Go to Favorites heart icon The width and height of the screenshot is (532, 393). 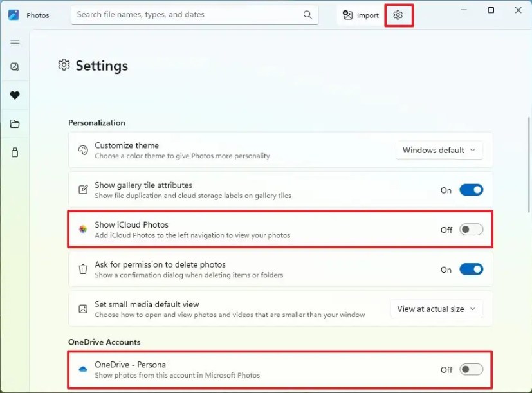point(15,95)
